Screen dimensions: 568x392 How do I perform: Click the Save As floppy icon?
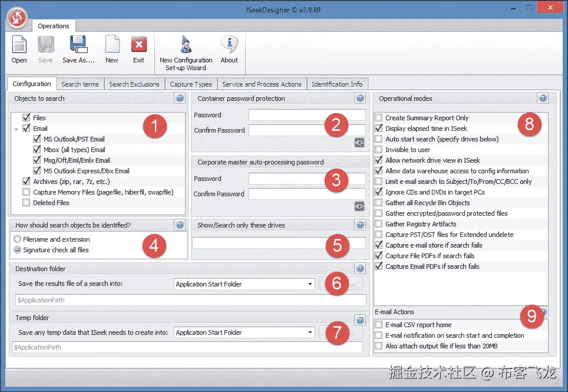[x=78, y=45]
